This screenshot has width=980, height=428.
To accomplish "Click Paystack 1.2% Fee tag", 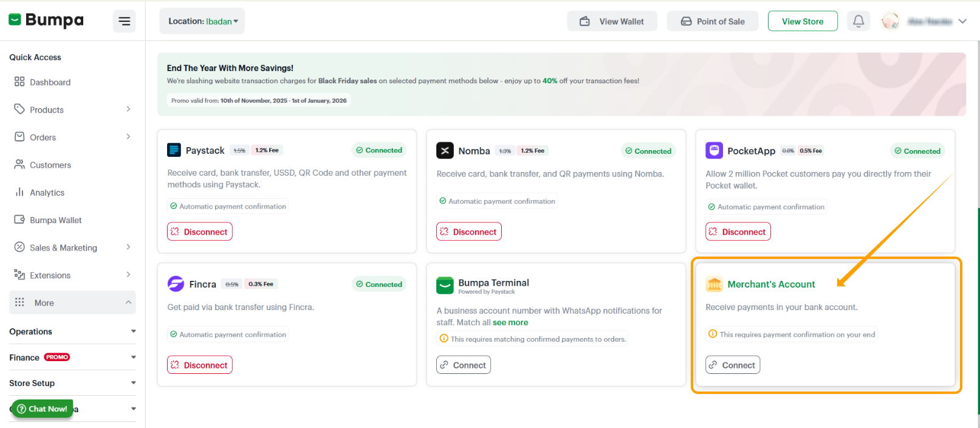I will point(267,150).
